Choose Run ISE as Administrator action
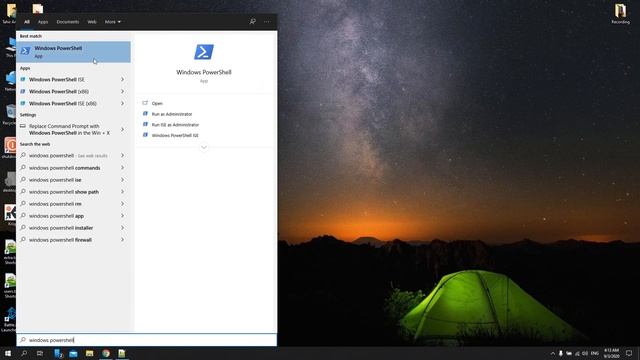640x360 pixels. (175, 124)
